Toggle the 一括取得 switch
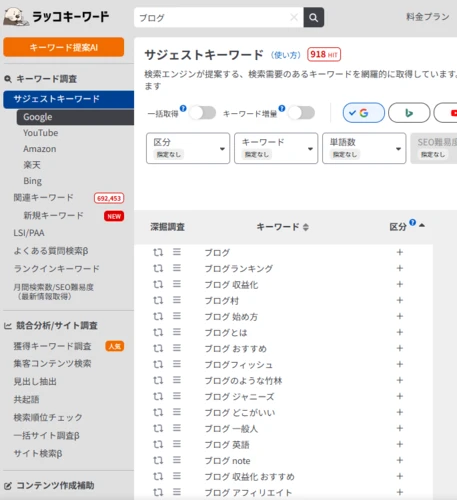The width and height of the screenshot is (457, 500). point(203,113)
